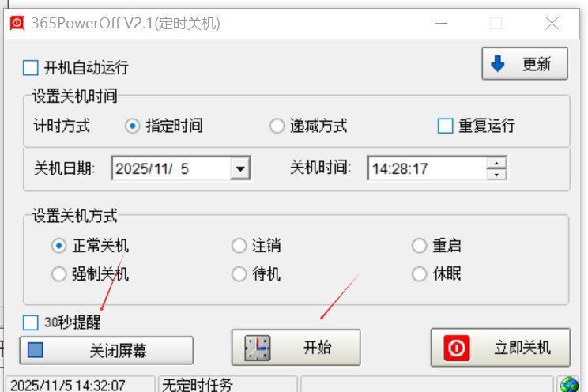Enable the 开机自动运行 checkbox
588x392 pixels.
30,68
